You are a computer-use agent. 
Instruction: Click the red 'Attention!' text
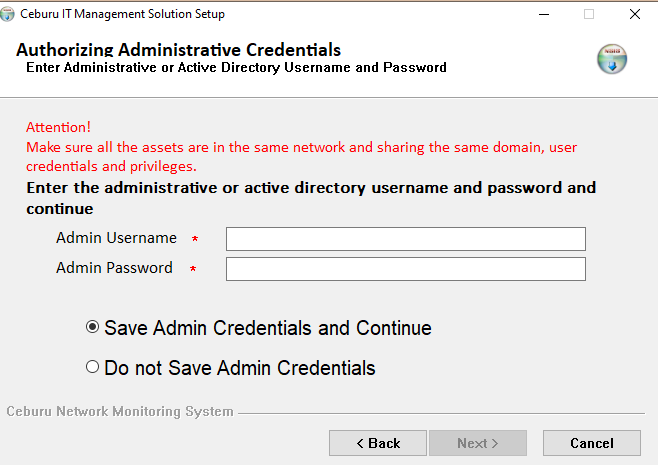[58, 127]
